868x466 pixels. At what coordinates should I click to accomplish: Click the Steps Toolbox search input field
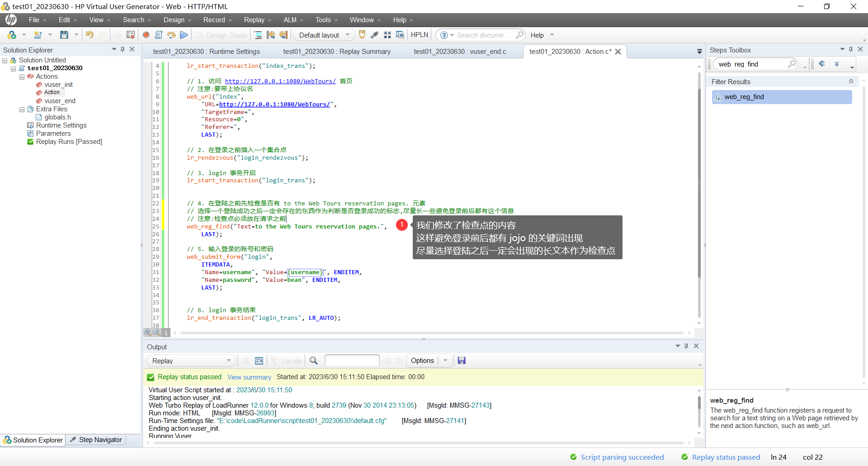(751, 64)
